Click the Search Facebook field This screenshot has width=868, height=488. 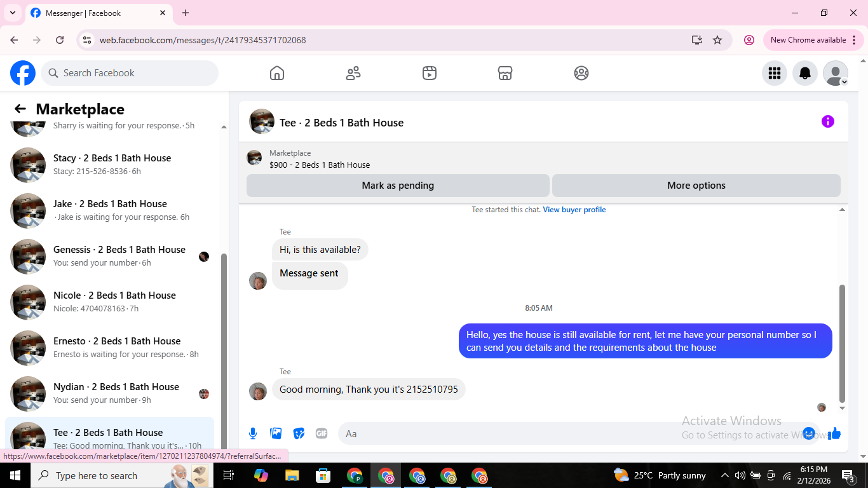130,73
